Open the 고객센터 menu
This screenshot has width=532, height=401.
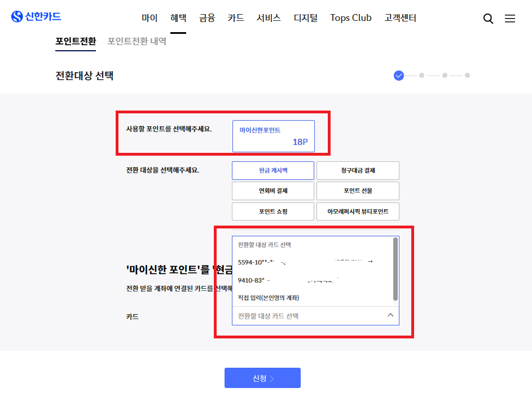pos(401,17)
